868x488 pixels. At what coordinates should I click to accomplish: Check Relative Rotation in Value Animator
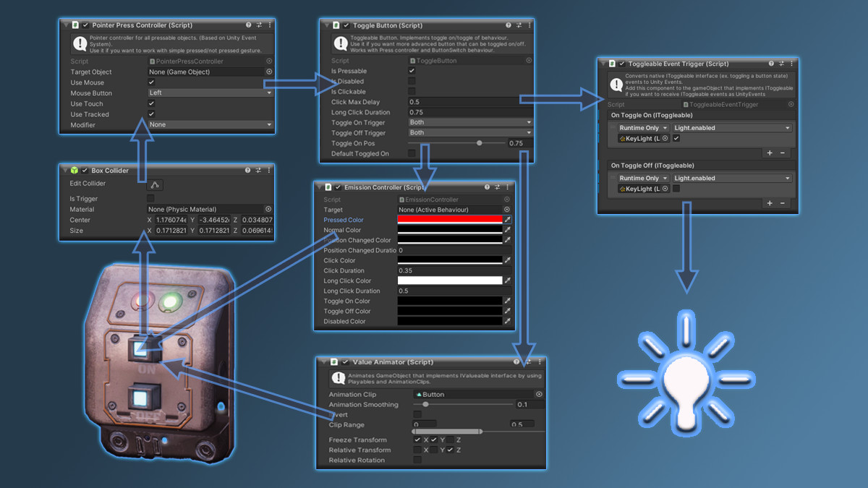[x=417, y=460]
